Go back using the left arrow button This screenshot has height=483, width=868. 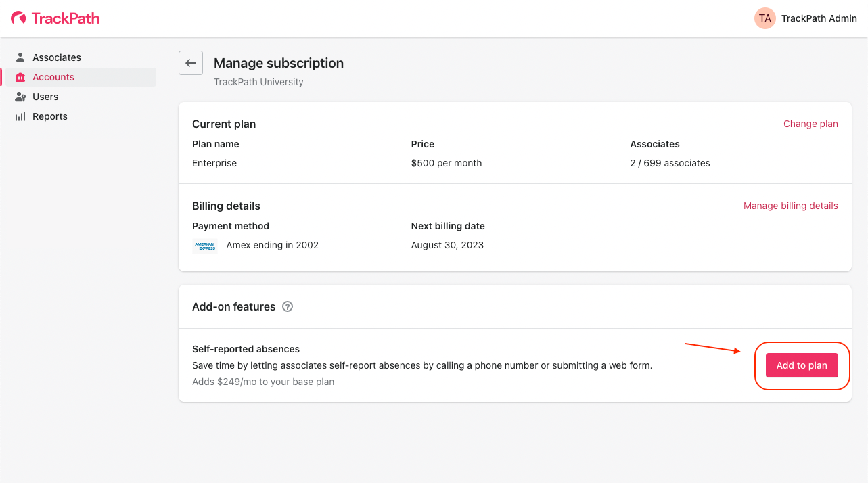tap(191, 63)
